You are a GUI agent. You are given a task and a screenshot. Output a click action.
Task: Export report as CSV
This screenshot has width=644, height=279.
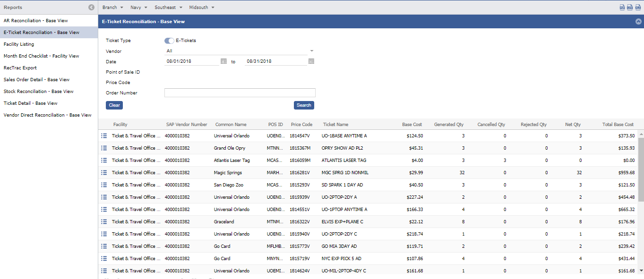tap(630, 8)
